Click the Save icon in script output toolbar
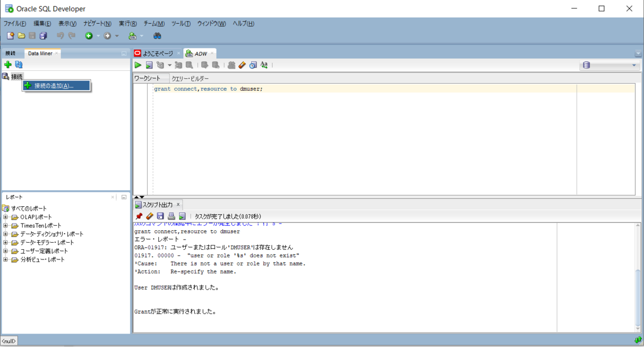The width and height of the screenshot is (644, 347). tap(160, 216)
